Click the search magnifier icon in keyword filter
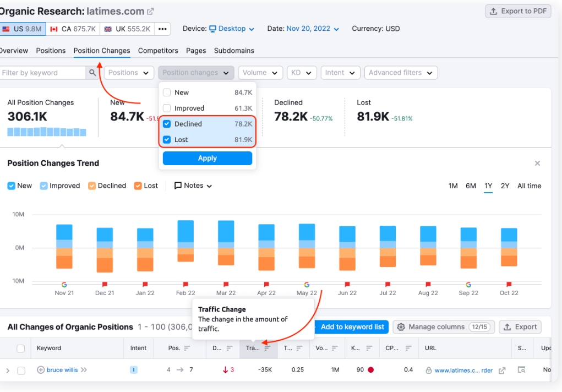This screenshot has width=562, height=392. tap(92, 73)
